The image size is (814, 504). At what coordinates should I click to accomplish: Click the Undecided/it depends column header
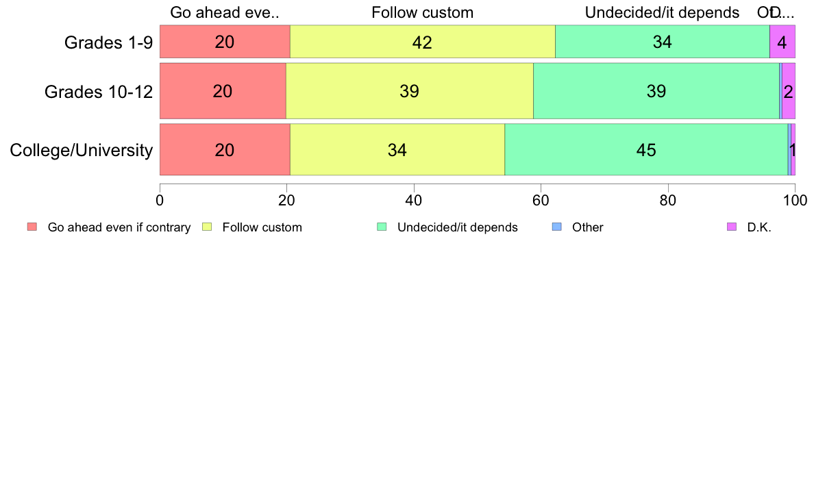[662, 12]
